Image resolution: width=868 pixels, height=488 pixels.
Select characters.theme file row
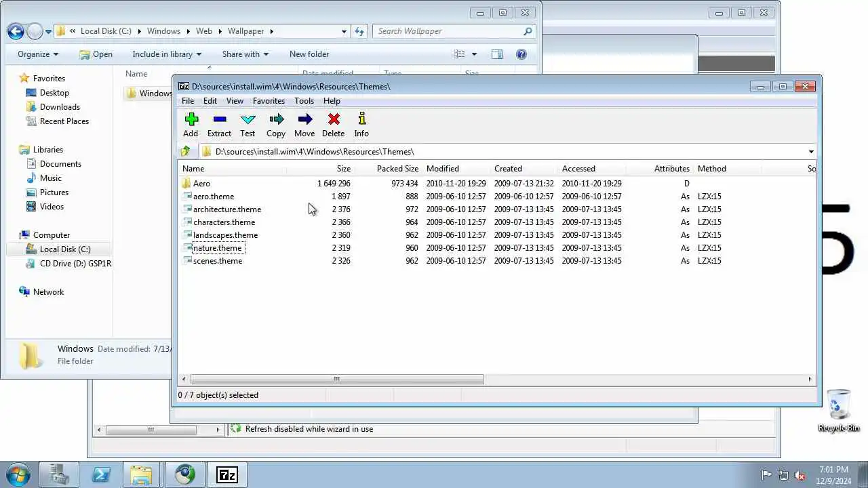[x=498, y=222]
